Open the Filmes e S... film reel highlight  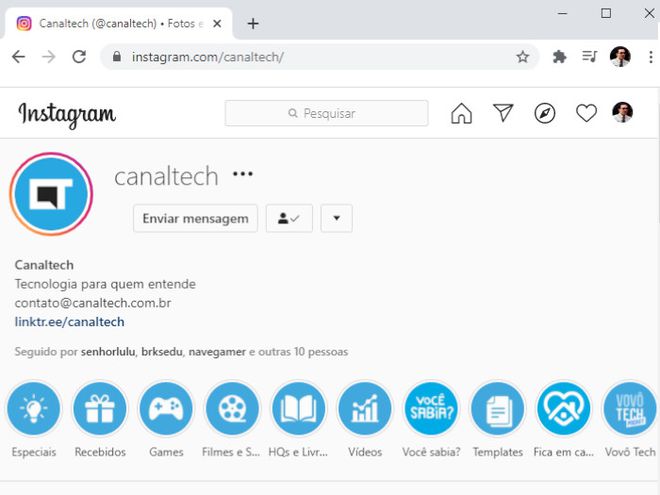click(232, 409)
